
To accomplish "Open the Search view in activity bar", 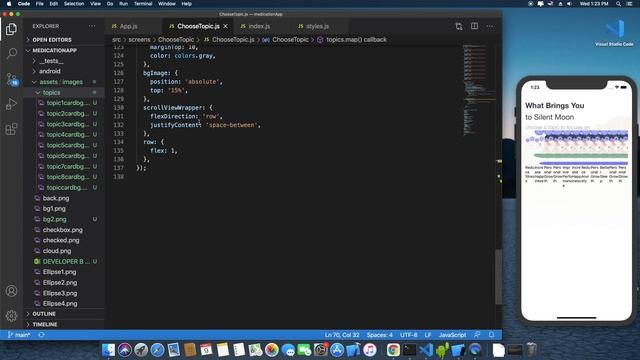I will (x=11, y=53).
